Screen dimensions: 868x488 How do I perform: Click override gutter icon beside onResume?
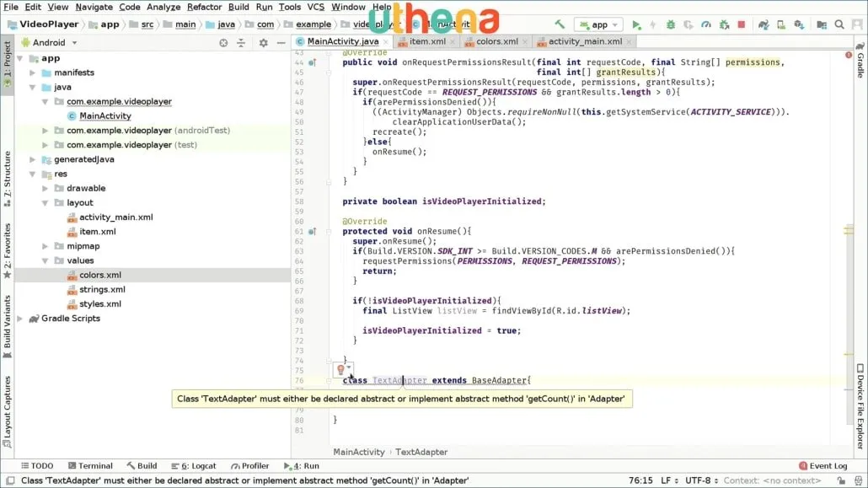click(x=312, y=232)
